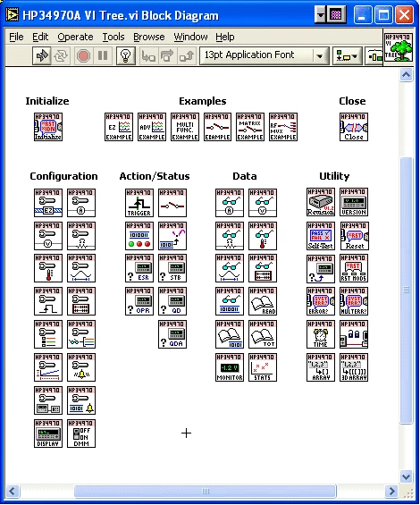Select the STB status query VI
This screenshot has width=420, height=505.
tap(172, 268)
